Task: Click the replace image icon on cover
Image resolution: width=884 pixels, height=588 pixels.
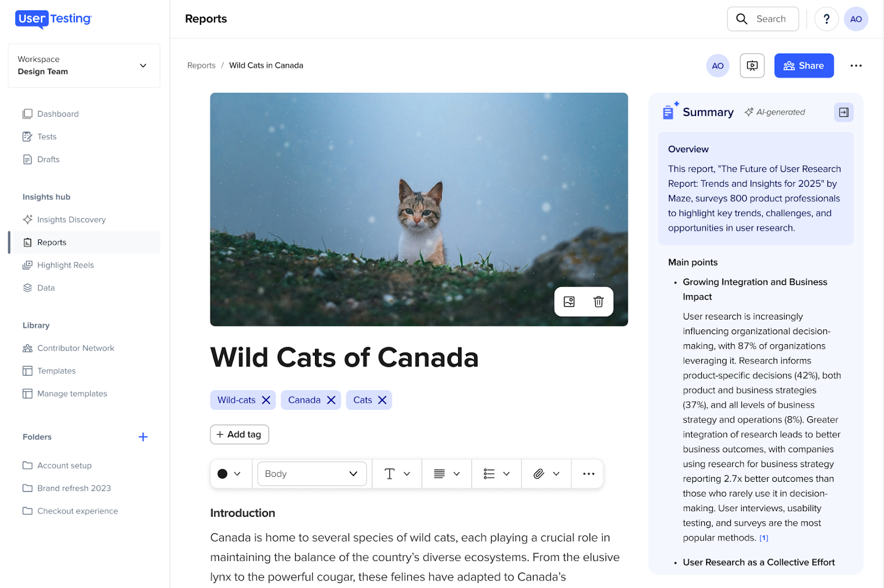Action: point(569,302)
